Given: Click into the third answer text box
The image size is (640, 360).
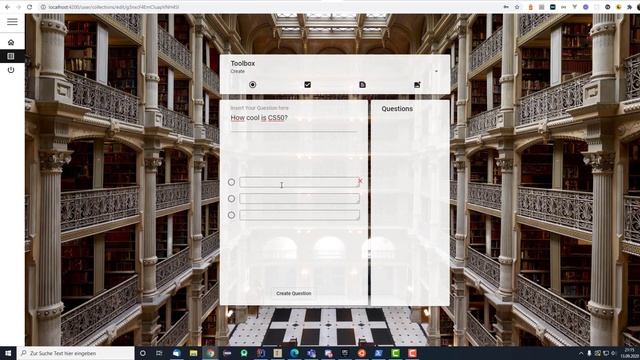Looking at the screenshot, I should point(299,215).
